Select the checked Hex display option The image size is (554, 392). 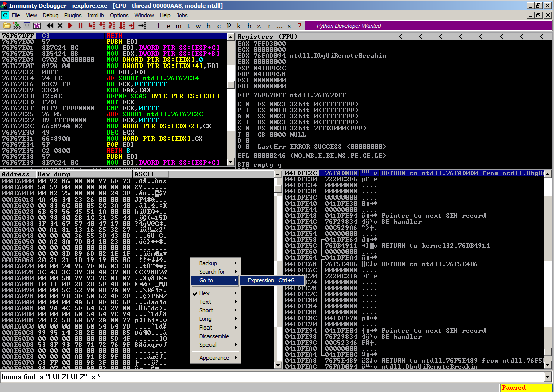pyautogui.click(x=204, y=293)
